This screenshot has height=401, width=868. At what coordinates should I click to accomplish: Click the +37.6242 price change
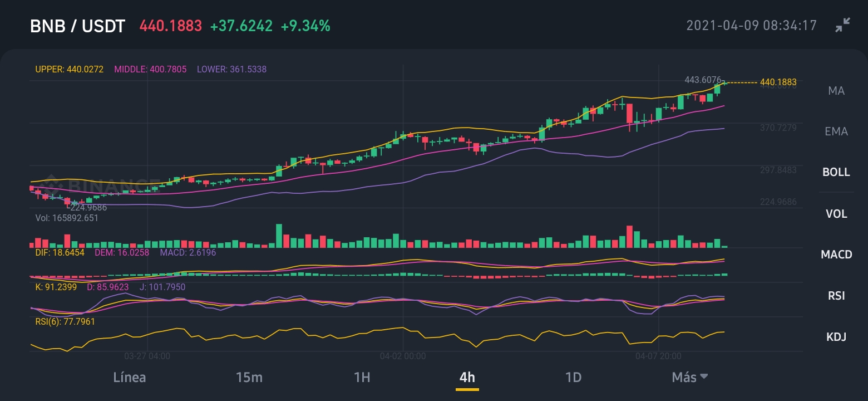point(241,26)
